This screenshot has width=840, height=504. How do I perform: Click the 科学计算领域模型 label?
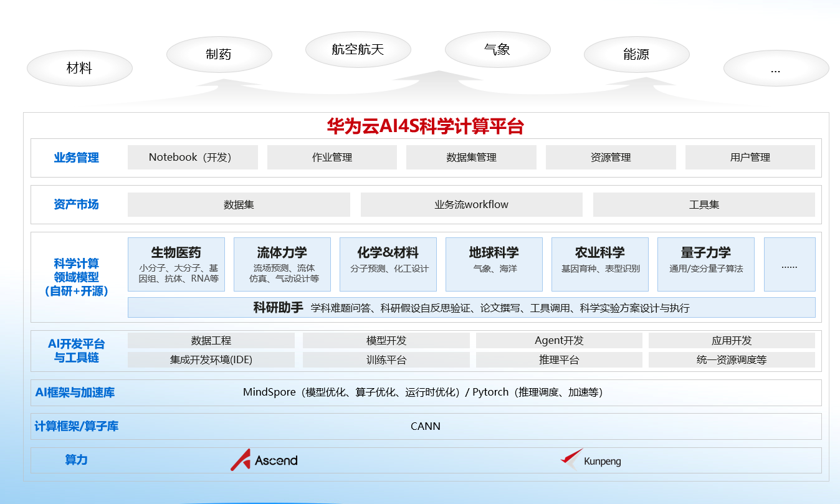pos(76,277)
